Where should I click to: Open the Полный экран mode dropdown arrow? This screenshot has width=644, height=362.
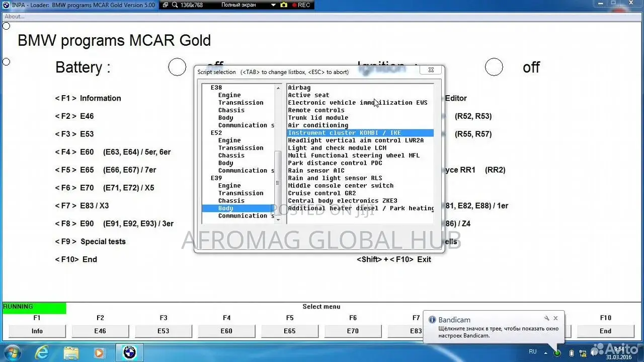(x=273, y=5)
